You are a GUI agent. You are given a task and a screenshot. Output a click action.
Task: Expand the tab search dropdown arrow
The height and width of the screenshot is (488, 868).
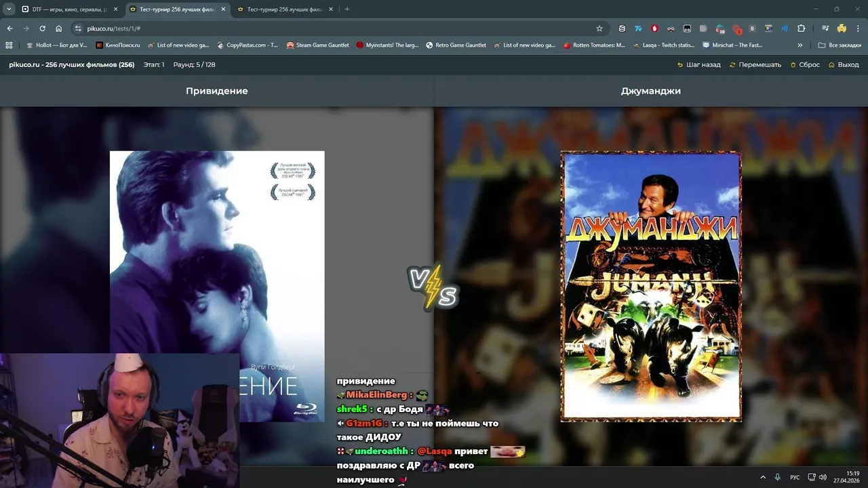(x=9, y=9)
